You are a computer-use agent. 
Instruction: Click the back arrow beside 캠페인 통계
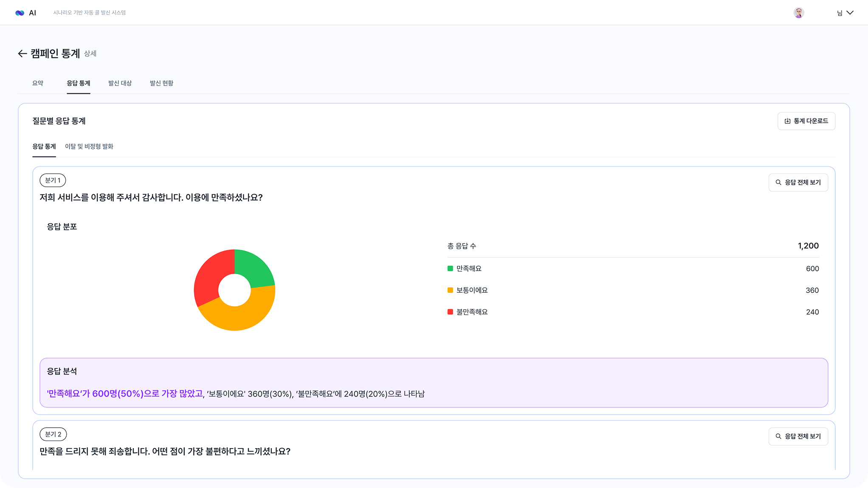22,53
